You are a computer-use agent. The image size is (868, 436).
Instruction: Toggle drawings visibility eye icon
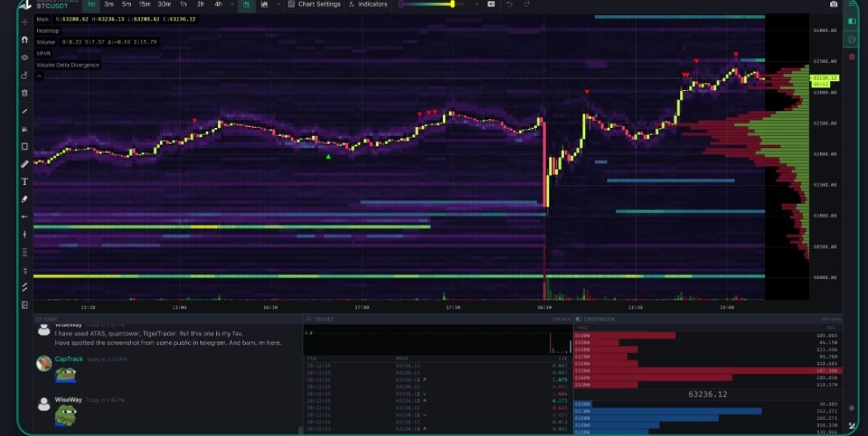(x=24, y=58)
